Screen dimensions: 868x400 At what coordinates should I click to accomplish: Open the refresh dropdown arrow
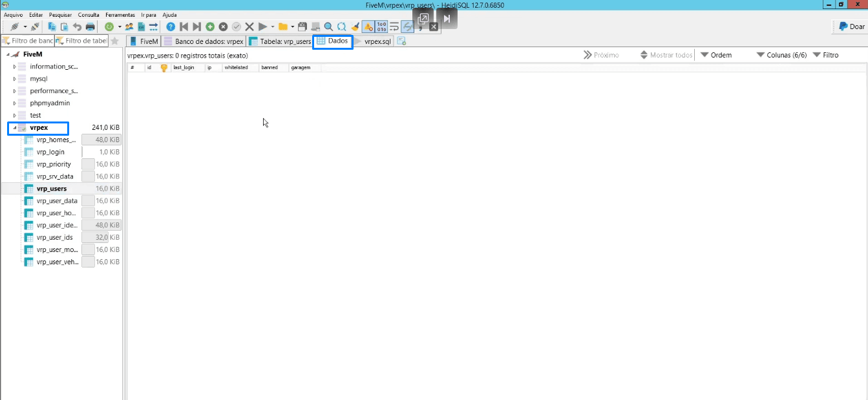click(x=120, y=26)
